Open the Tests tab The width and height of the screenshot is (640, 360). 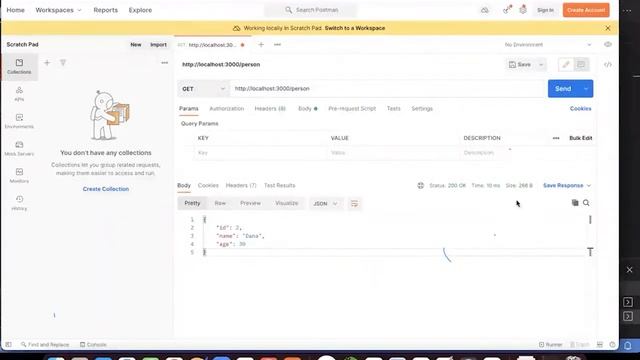point(393,109)
